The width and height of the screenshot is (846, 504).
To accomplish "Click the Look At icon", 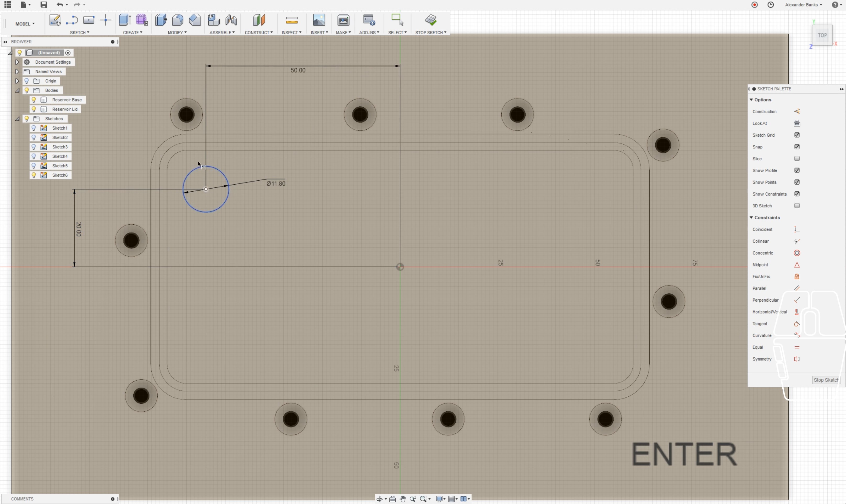I will pos(797,124).
